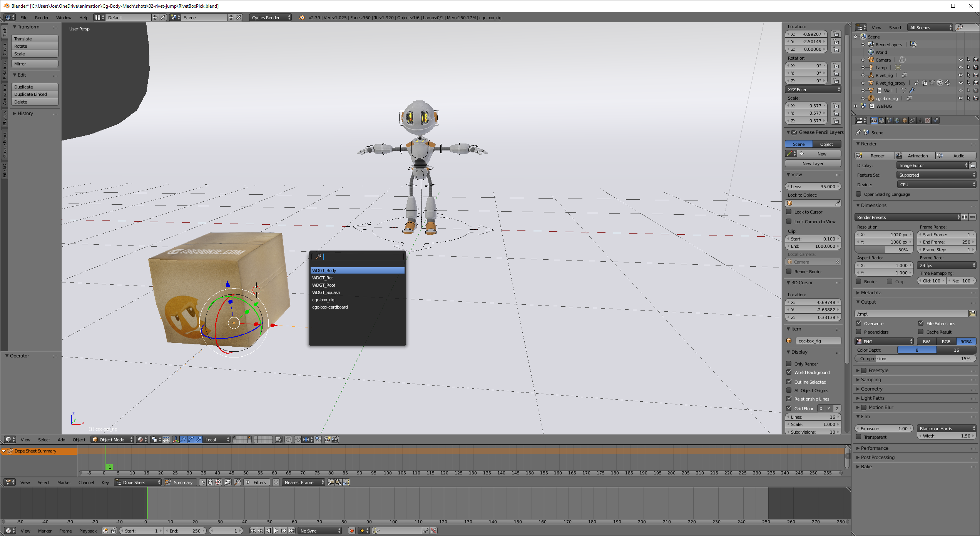Click the ghost onion-skin icon in dope sheet header

click(210, 482)
